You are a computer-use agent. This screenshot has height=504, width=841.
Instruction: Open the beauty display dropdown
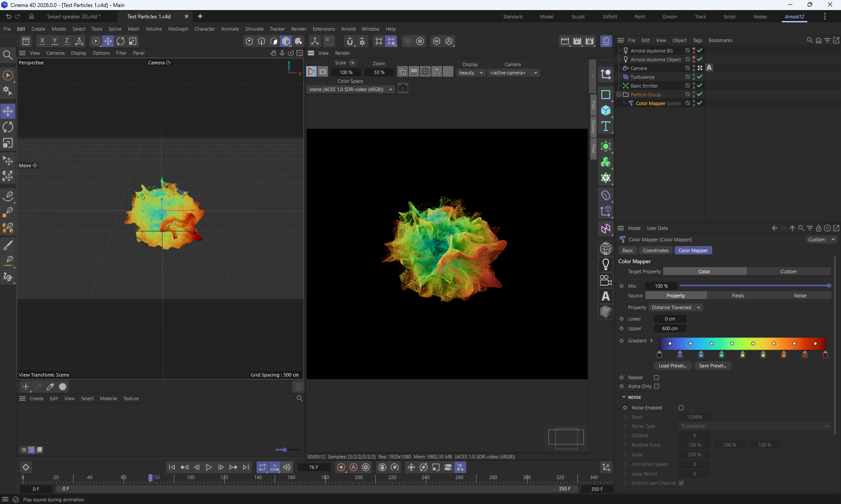tap(471, 73)
